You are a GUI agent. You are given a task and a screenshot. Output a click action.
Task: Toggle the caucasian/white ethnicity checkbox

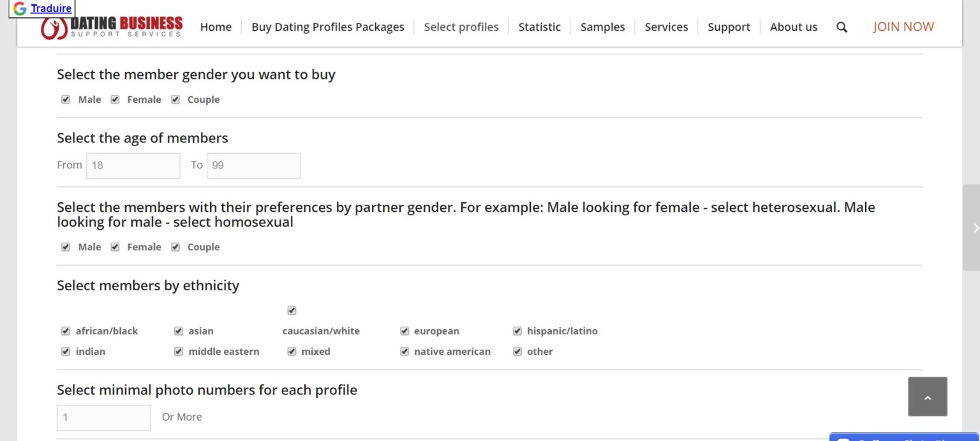click(292, 311)
